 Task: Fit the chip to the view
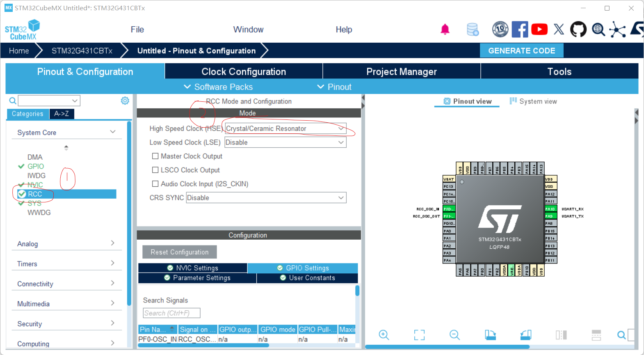pyautogui.click(x=419, y=335)
